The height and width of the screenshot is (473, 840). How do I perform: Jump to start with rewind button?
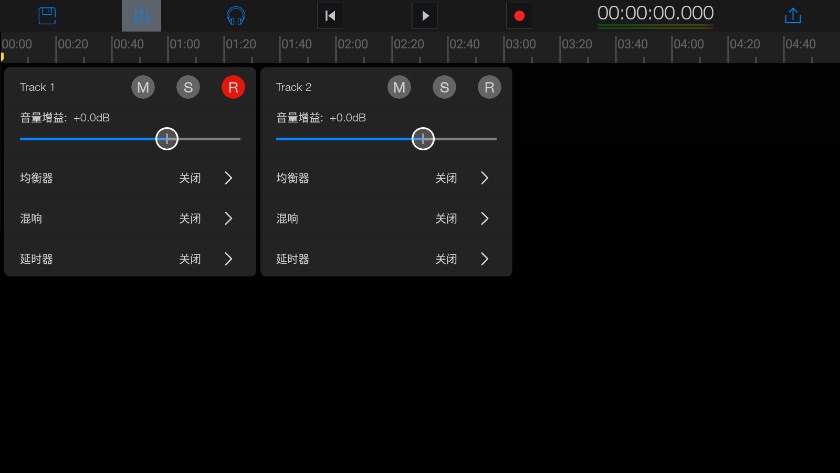click(330, 16)
